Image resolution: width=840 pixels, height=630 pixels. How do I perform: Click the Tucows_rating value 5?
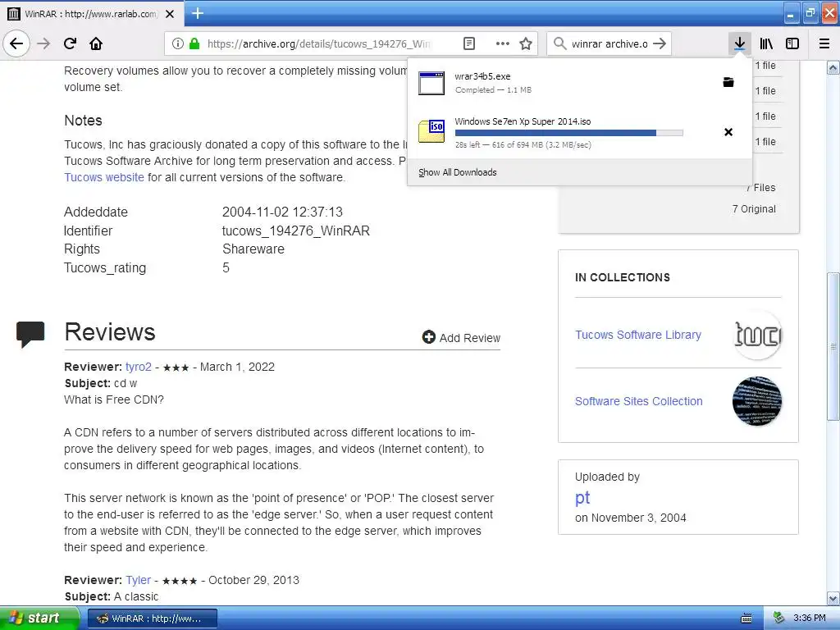click(226, 268)
